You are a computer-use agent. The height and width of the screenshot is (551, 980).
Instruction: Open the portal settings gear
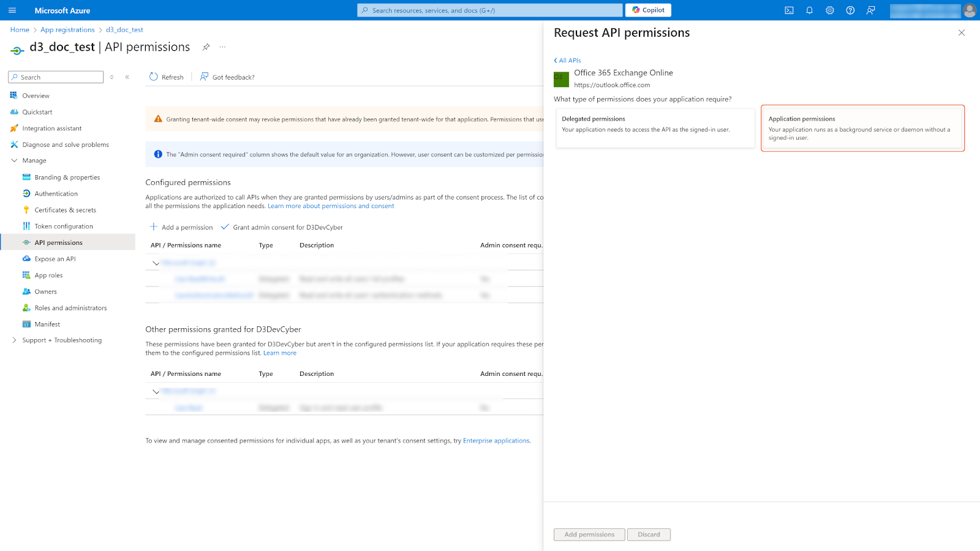[x=829, y=10]
